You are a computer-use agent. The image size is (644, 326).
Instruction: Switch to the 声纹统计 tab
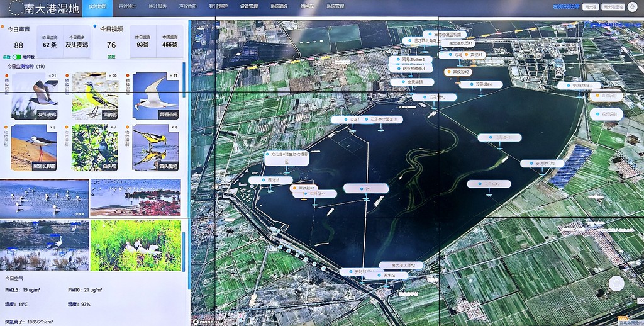[x=127, y=7]
